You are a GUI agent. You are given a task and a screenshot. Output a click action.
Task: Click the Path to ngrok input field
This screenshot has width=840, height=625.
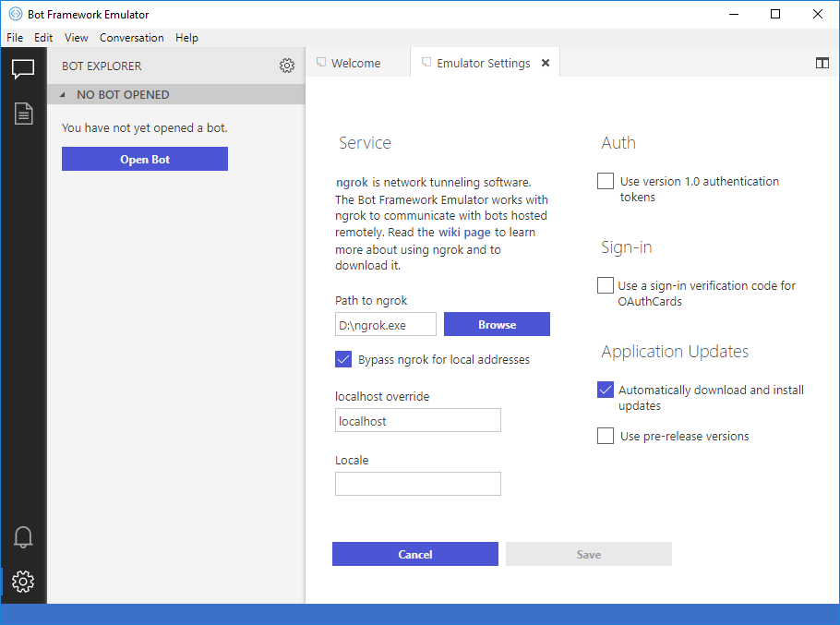(x=386, y=324)
